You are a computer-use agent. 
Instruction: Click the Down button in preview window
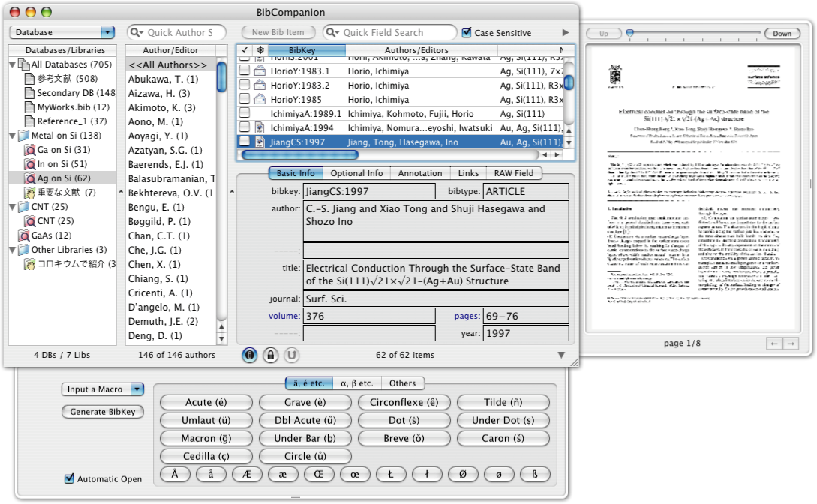click(x=782, y=33)
